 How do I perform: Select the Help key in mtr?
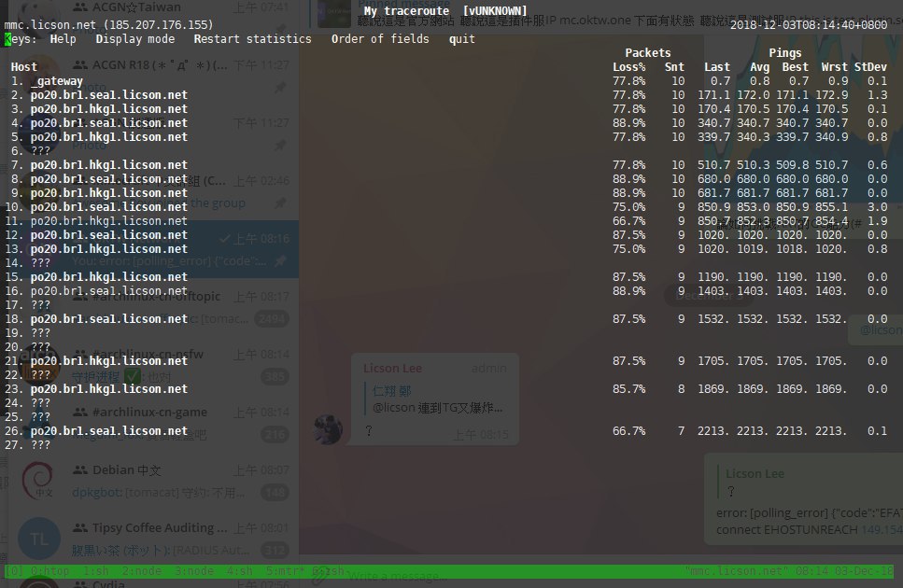pyautogui.click(x=63, y=39)
